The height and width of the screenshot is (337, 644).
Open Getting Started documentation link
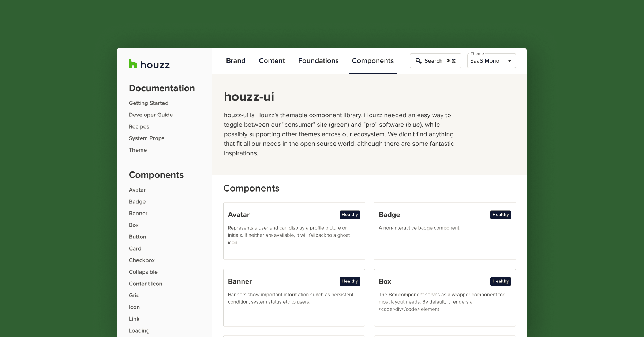149,103
